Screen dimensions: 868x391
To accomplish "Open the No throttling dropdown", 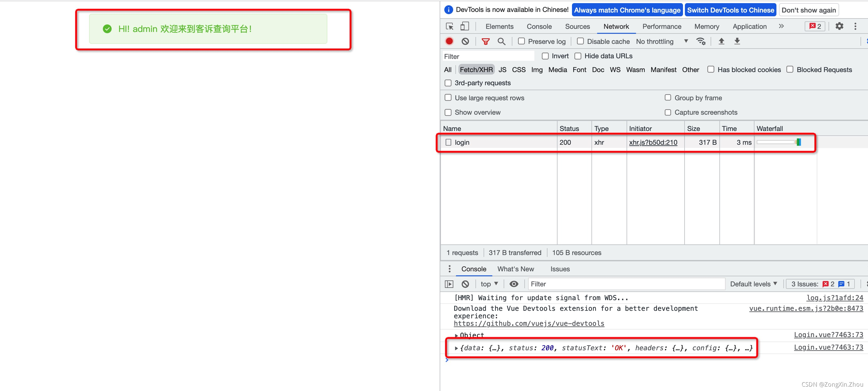I will pyautogui.click(x=662, y=41).
